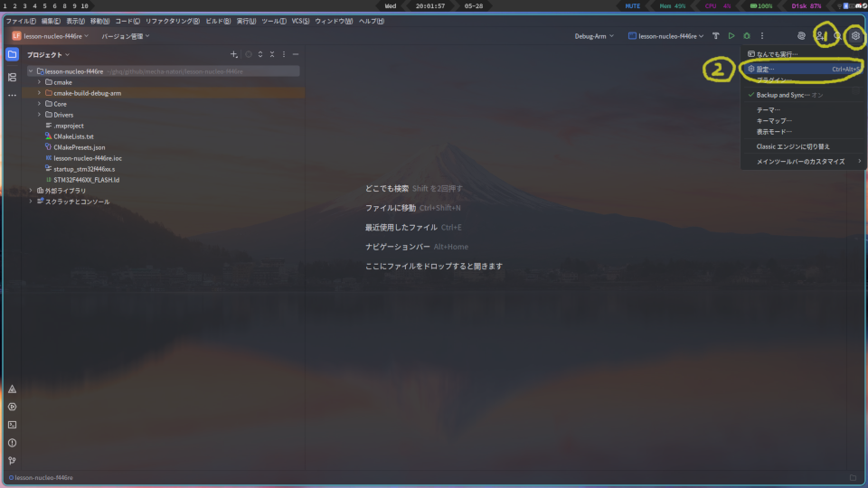The width and height of the screenshot is (868, 488).
Task: Choose テーマ… in gear menu
Action: 803,110
